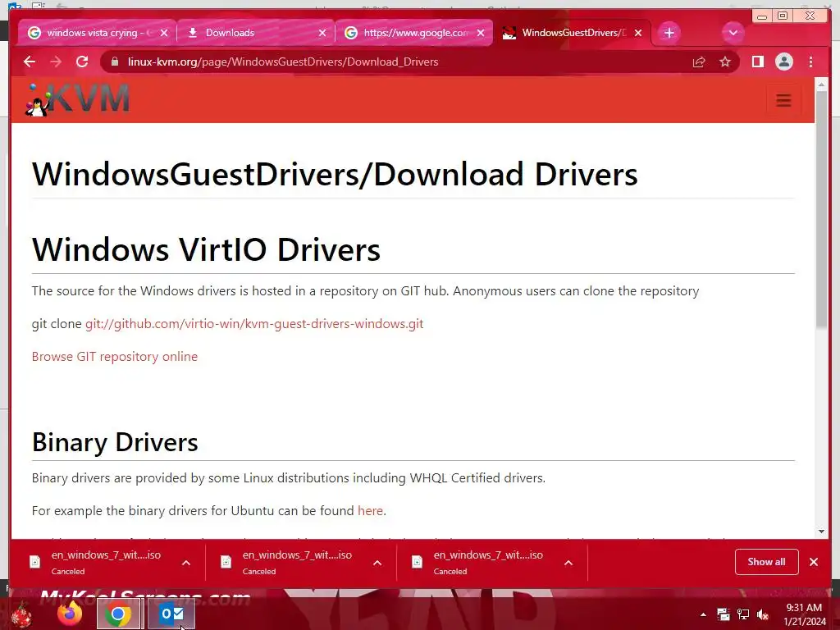Close the 'windows vista crying' tab
840x630 pixels.
coord(164,33)
